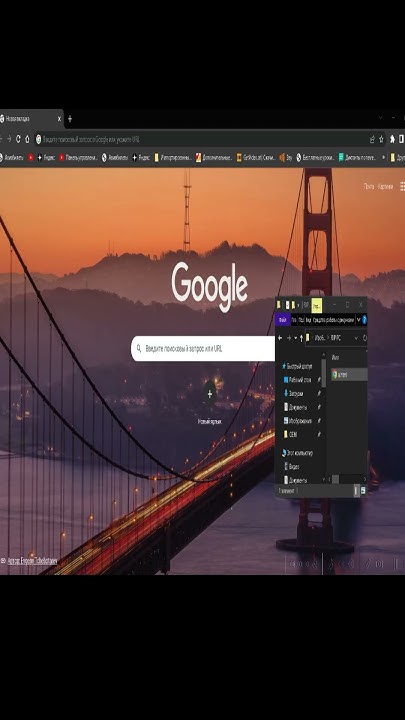The height and width of the screenshot is (720, 405).
Task: Open the Картинки link on Google page
Action: pos(385,186)
